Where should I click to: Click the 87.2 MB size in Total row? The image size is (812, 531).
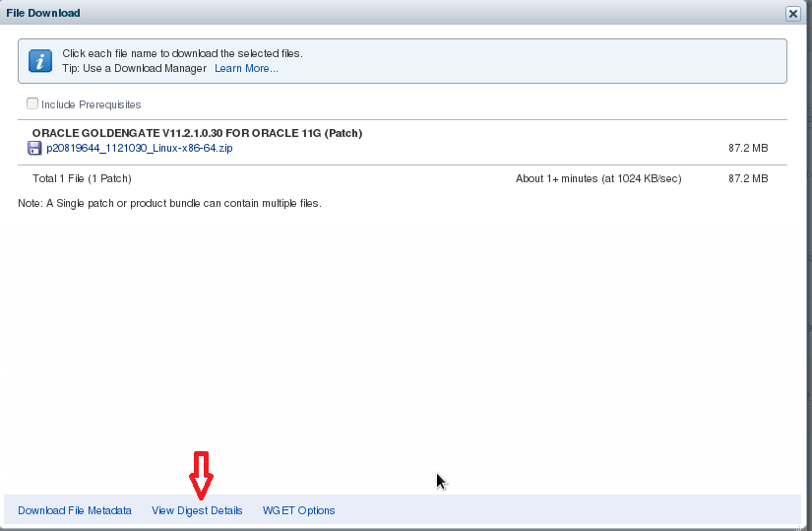(x=747, y=178)
